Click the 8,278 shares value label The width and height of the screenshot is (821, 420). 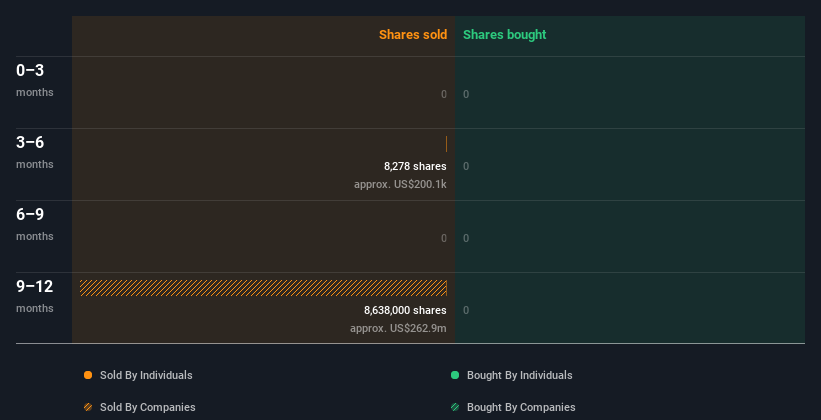tap(415, 166)
